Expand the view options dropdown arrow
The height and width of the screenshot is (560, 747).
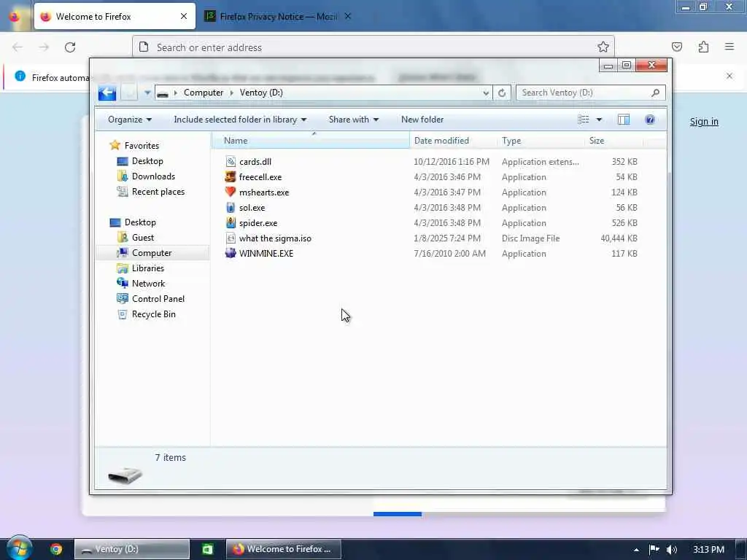tap(600, 120)
